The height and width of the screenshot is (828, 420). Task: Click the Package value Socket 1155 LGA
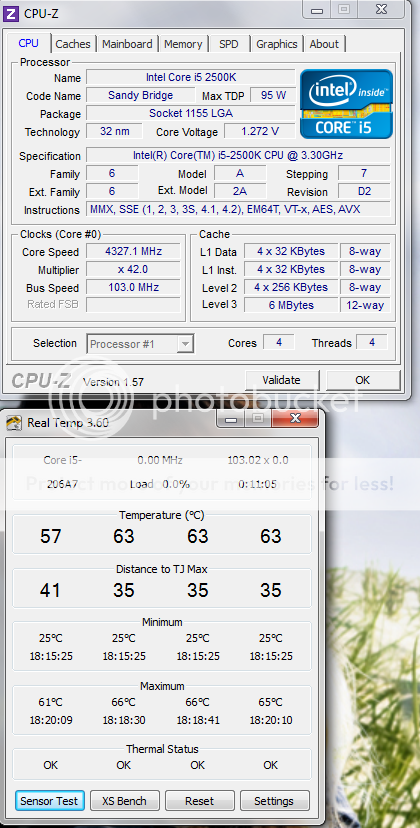[191, 113]
